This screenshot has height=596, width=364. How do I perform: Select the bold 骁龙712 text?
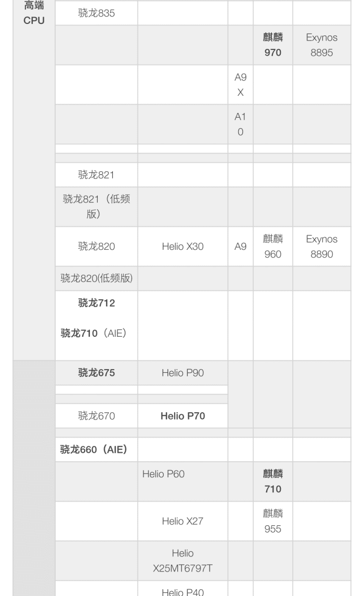(x=96, y=303)
